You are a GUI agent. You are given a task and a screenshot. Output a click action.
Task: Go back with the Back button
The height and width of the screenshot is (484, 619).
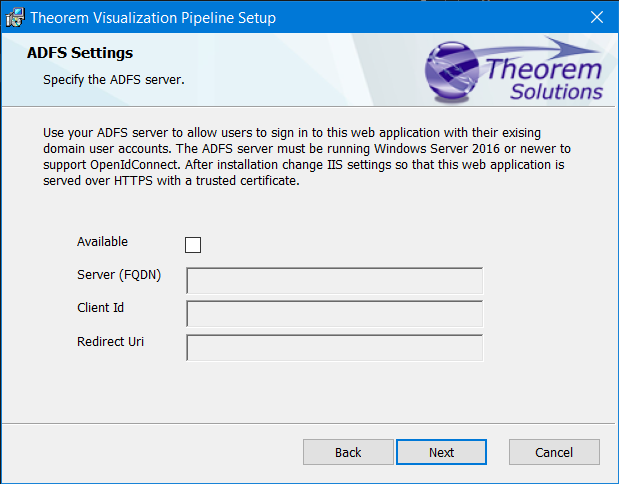coord(348,452)
